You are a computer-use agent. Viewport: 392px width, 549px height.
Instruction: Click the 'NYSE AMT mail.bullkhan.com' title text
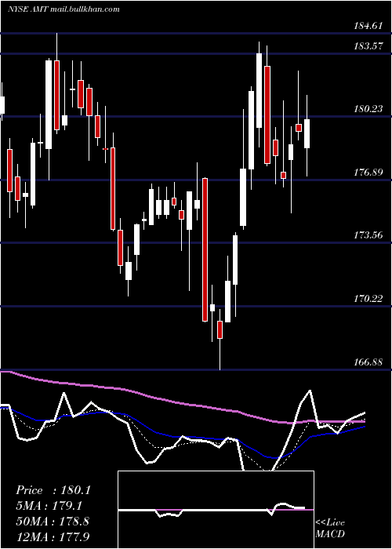[64, 9]
